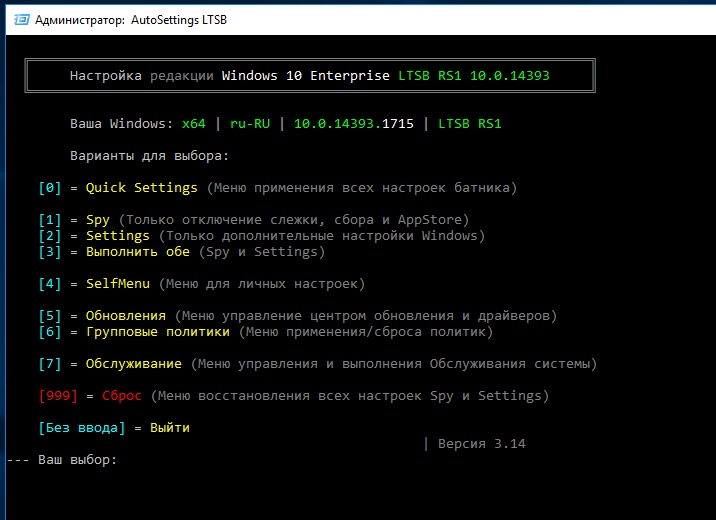Image resolution: width=716 pixels, height=520 pixels.
Task: Click the 'Ваш выбор:' input prompt
Action: [78, 460]
